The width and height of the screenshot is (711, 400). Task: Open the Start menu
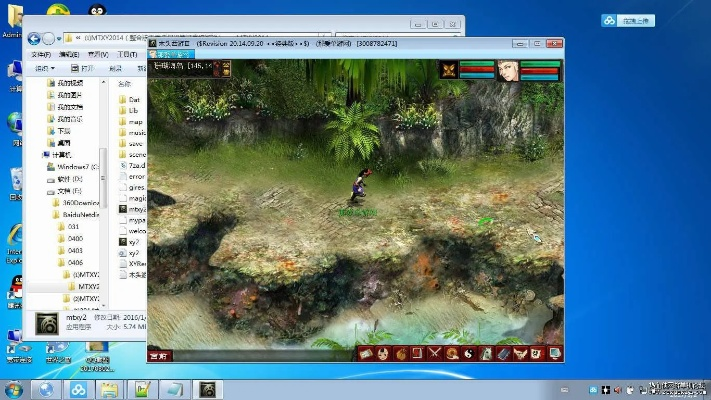click(x=14, y=388)
